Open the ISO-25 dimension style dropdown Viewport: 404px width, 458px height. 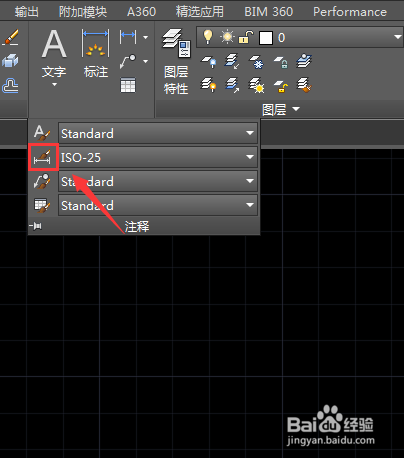pyautogui.click(x=158, y=157)
